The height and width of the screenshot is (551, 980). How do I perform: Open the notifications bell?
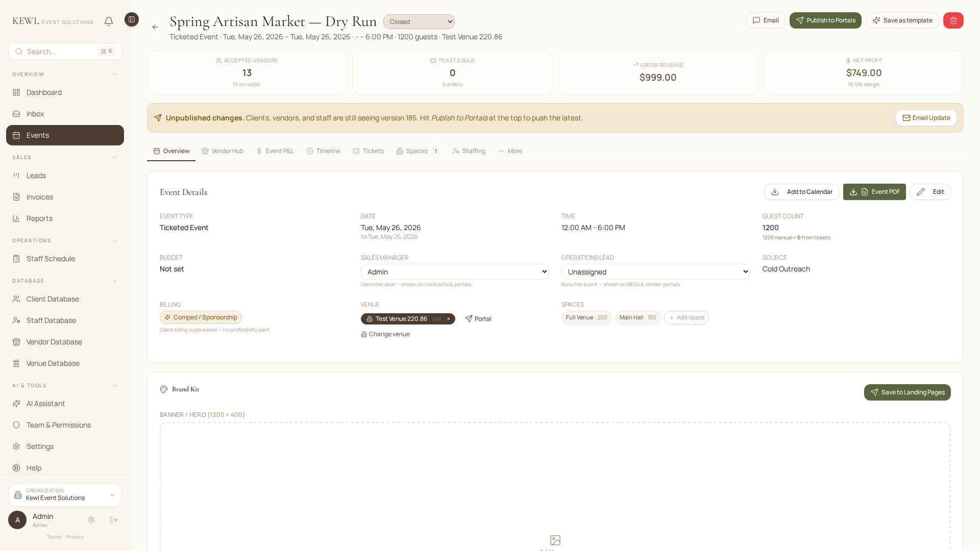click(109, 21)
